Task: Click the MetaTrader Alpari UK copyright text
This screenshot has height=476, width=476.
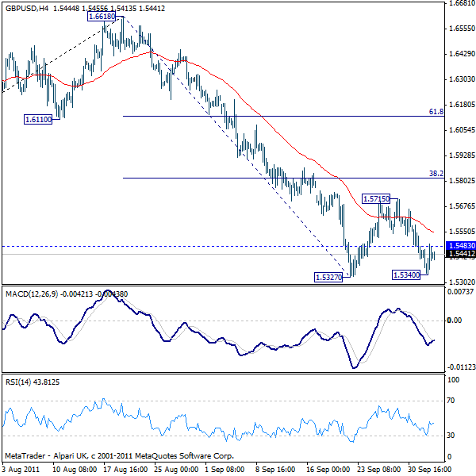Action: click(x=120, y=456)
